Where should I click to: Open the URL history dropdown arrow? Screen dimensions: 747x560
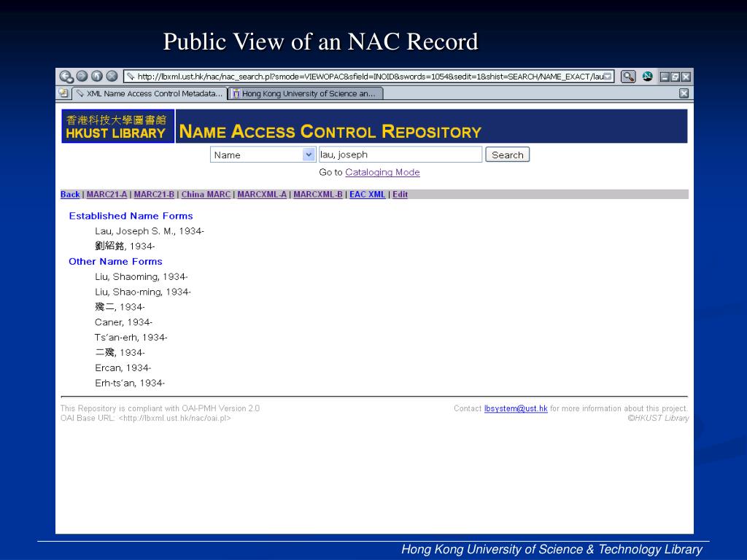pyautogui.click(x=608, y=77)
